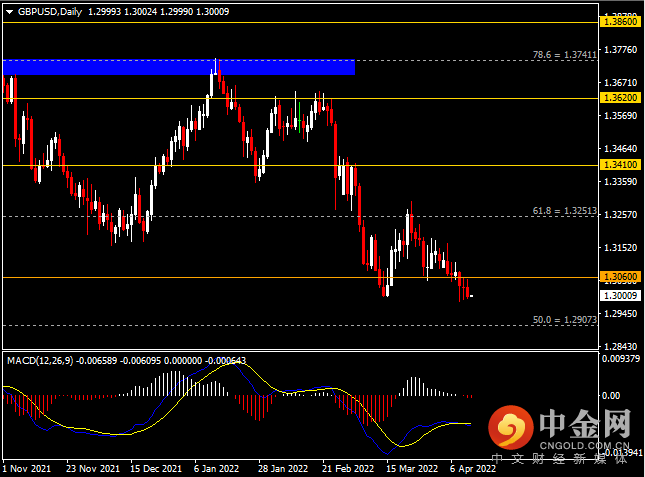Viewport: 645px width, 477px height.
Task: Select the 1.36710 price scale value
Action: 620,83
